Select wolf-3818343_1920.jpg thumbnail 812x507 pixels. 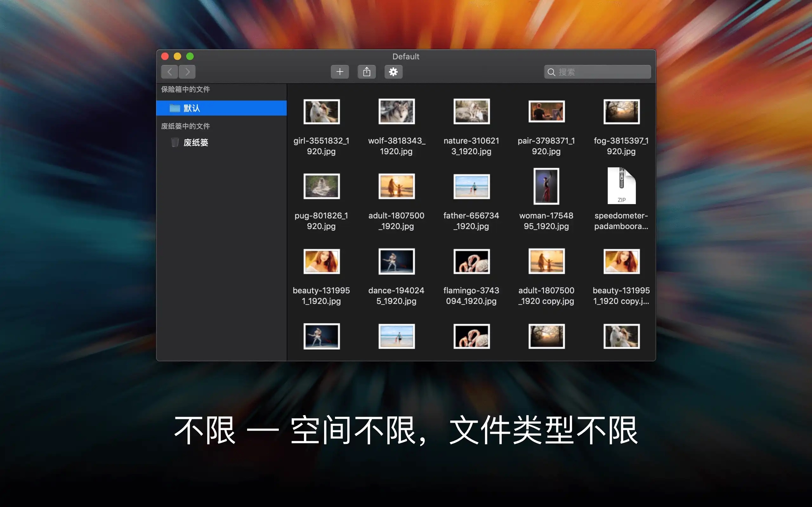pyautogui.click(x=396, y=111)
